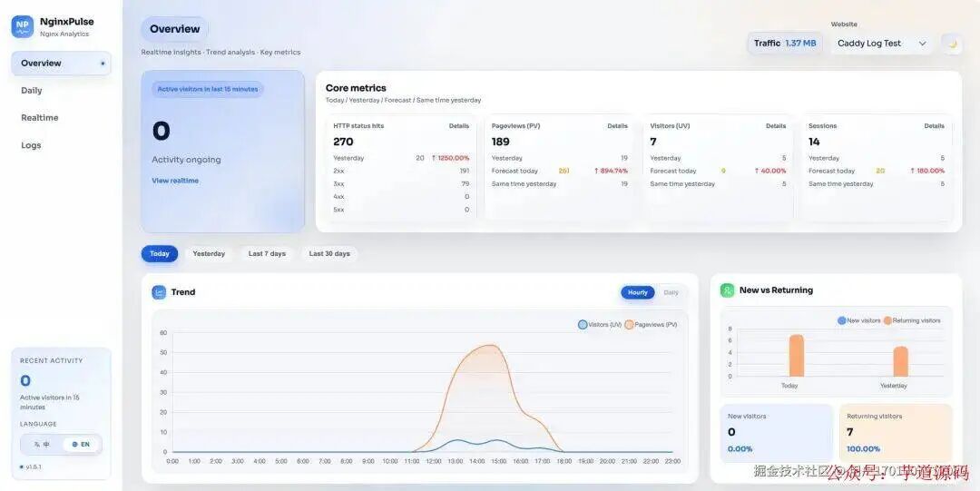The height and width of the screenshot is (491, 980).
Task: Click the Returning visitors summary card
Action: pos(896,433)
